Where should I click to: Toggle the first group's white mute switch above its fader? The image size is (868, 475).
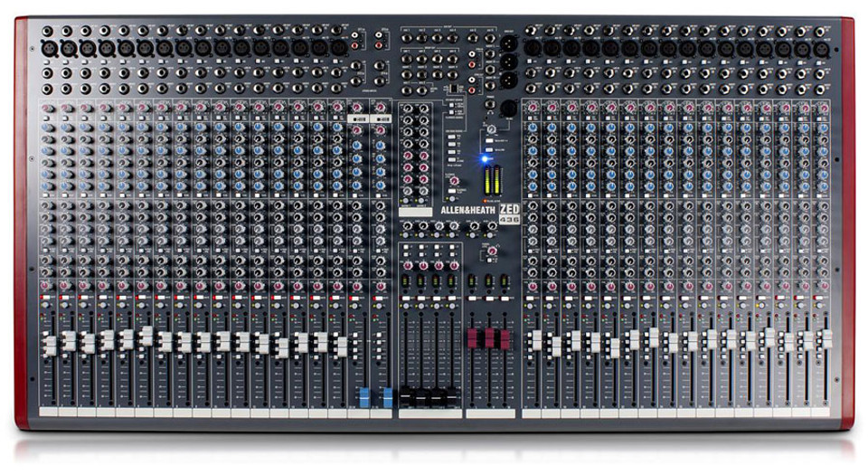pyautogui.click(x=406, y=299)
